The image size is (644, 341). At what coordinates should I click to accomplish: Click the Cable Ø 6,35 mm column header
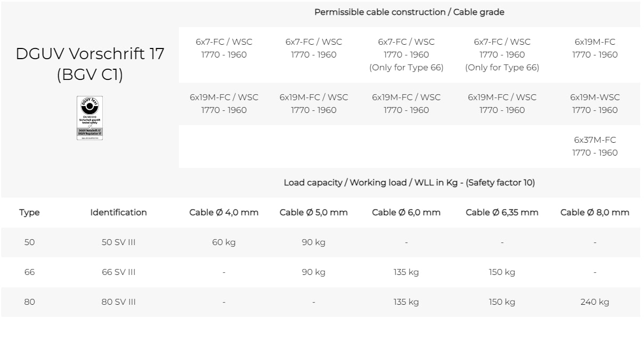(502, 213)
